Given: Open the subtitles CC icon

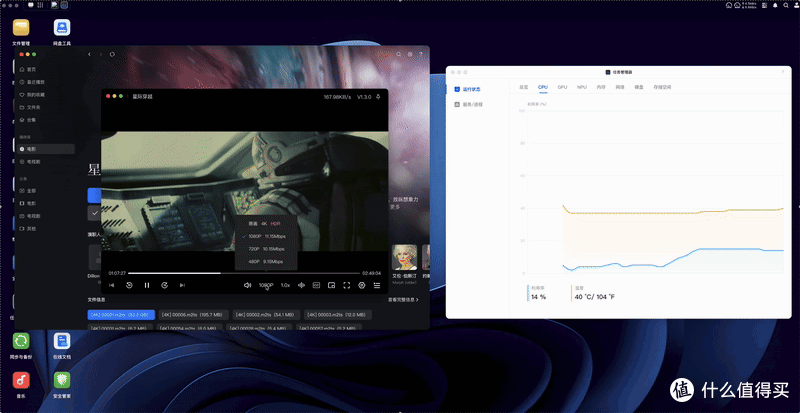Looking at the screenshot, I should click(x=316, y=285).
